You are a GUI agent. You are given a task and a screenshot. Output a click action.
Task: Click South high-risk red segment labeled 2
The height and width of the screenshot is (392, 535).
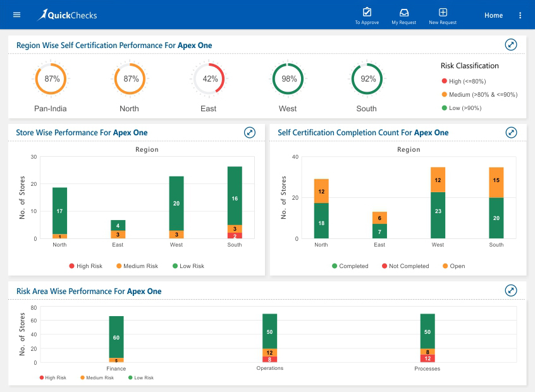(x=235, y=236)
